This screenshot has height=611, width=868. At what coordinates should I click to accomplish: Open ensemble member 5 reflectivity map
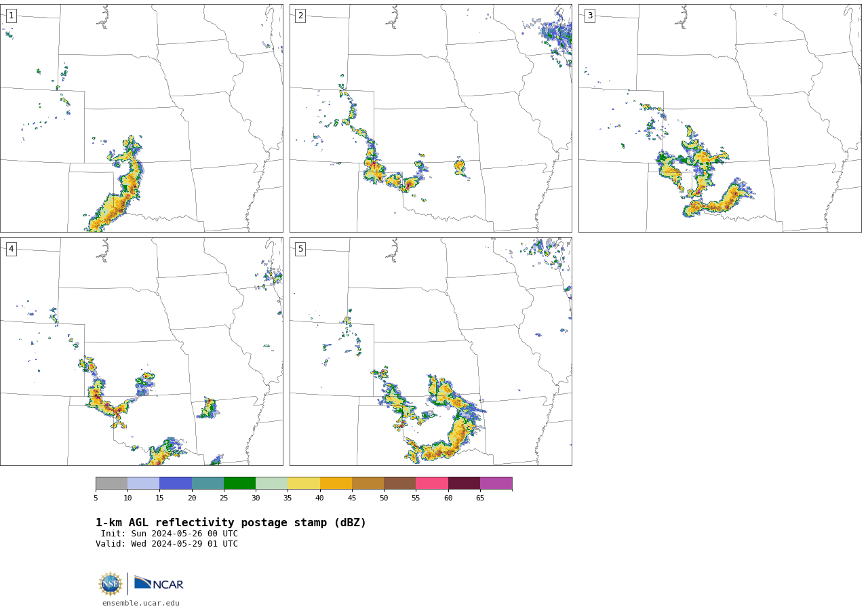pyautogui.click(x=431, y=351)
